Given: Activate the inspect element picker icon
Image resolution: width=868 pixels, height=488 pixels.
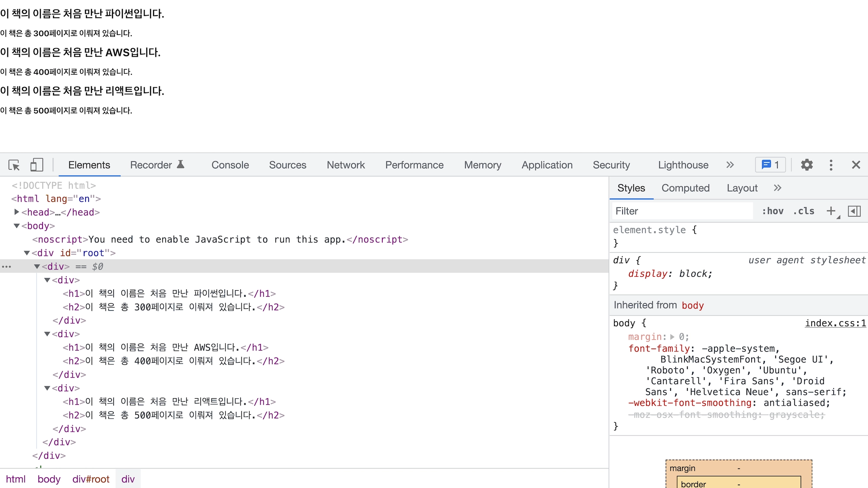Looking at the screenshot, I should 14,165.
